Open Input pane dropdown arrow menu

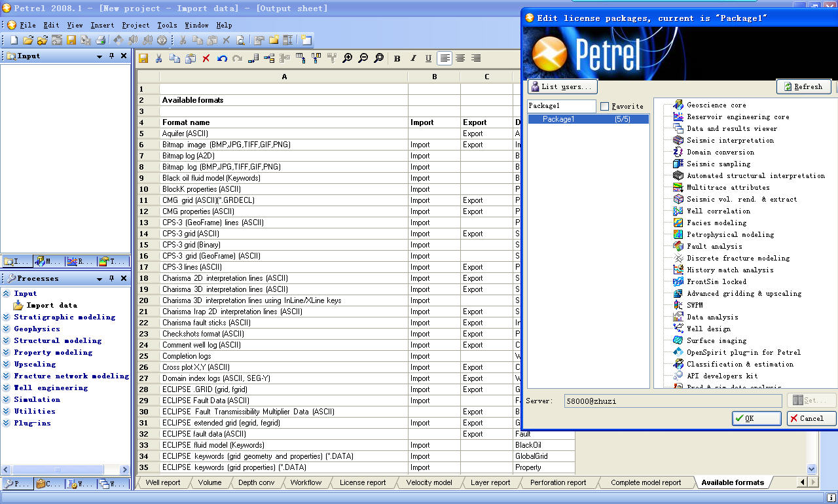point(100,56)
